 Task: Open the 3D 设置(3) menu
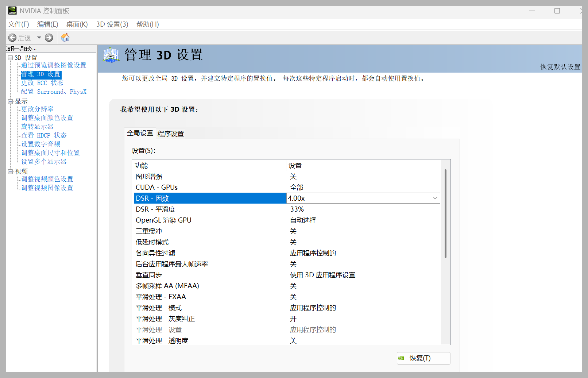point(112,24)
